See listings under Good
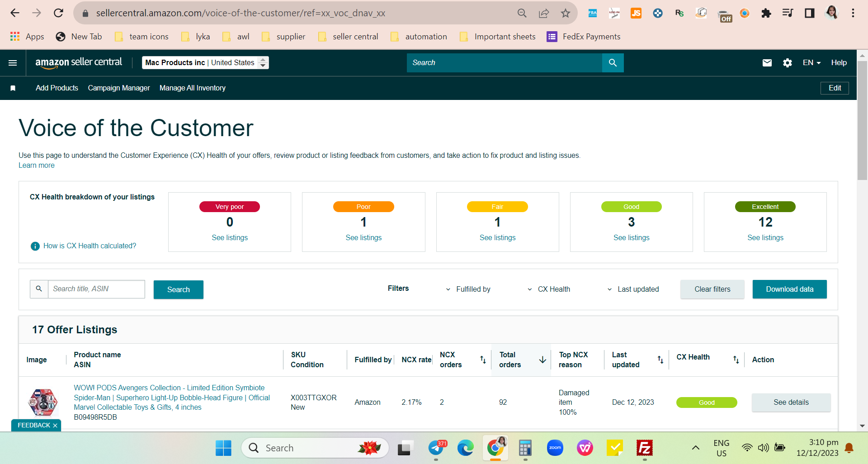 pos(631,238)
